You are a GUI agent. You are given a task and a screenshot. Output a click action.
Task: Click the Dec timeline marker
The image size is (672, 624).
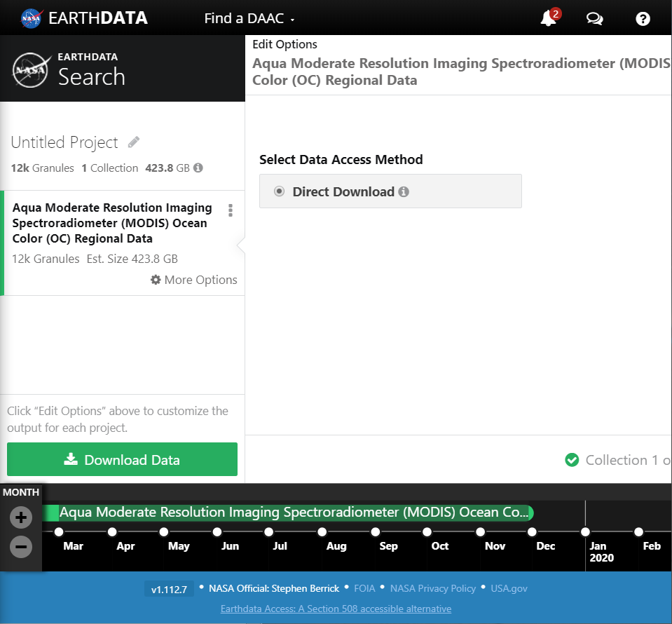[532, 531]
